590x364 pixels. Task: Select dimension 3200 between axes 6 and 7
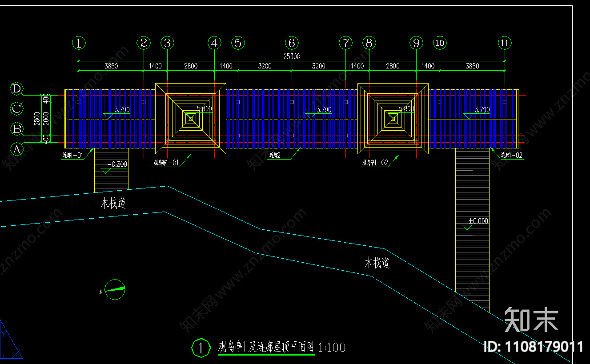(x=318, y=66)
